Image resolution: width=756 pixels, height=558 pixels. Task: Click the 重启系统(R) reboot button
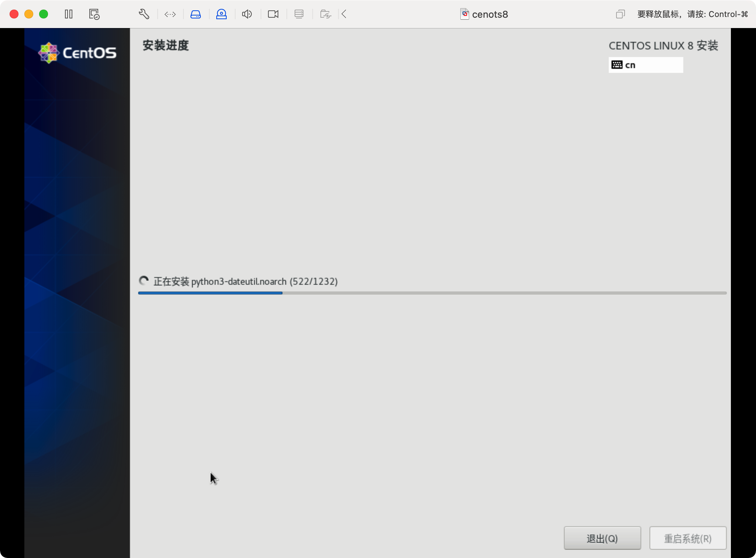[688, 538]
